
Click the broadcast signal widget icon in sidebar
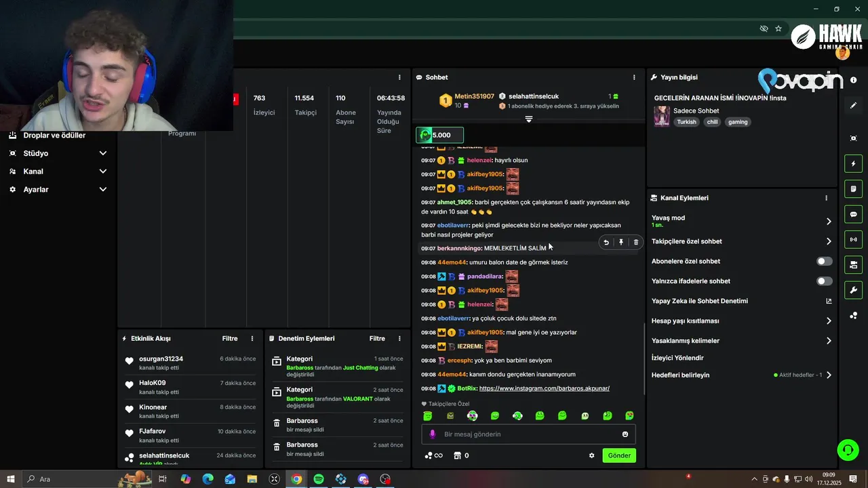[x=853, y=239]
